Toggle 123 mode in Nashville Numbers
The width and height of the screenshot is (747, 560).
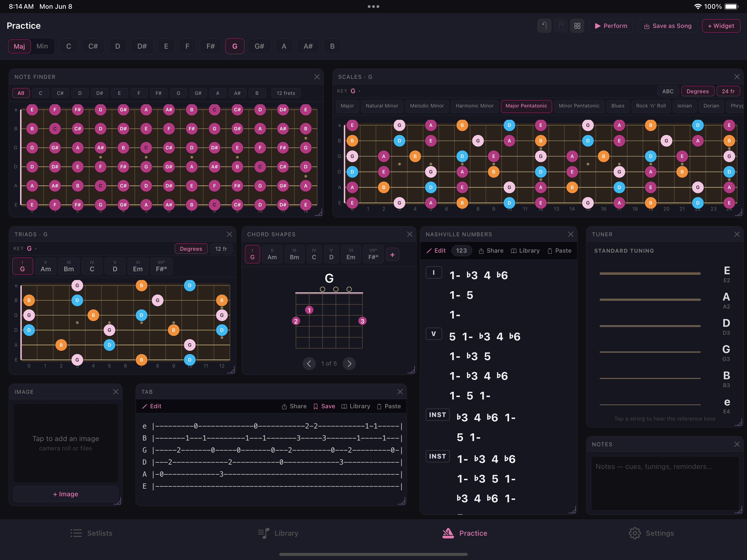461,251
